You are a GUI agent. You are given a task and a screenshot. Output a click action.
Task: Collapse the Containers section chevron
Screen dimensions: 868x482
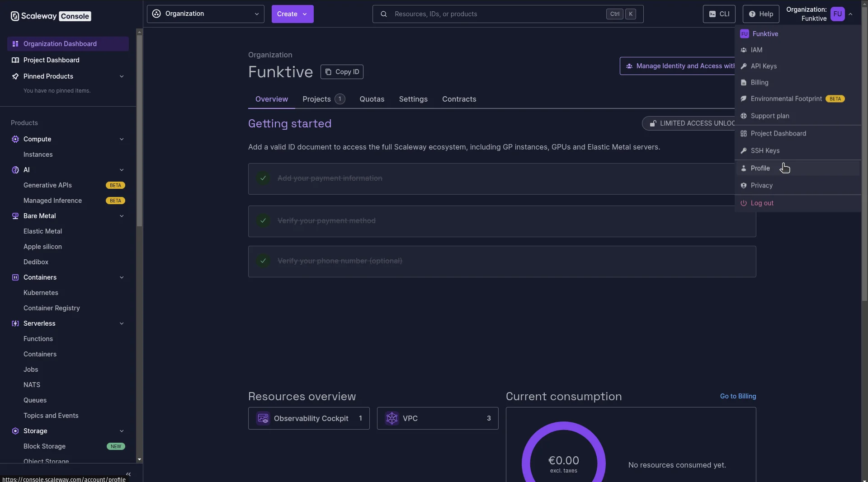(x=122, y=277)
